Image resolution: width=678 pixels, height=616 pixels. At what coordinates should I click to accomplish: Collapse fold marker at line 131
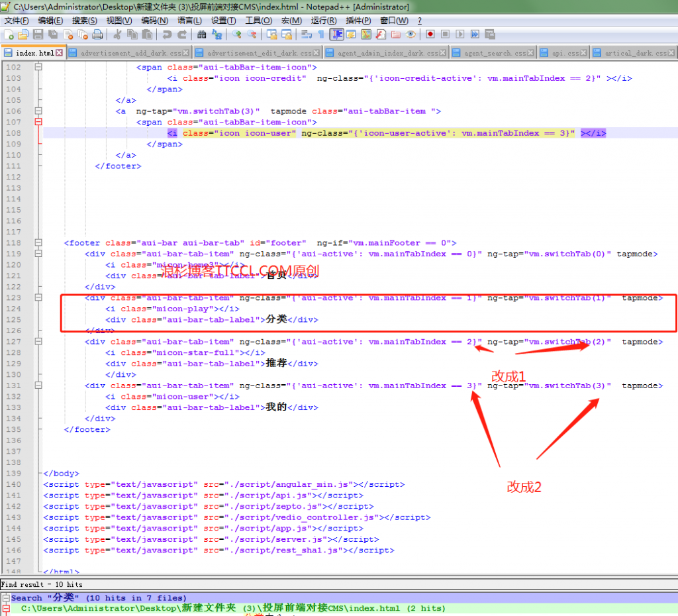pos(38,385)
